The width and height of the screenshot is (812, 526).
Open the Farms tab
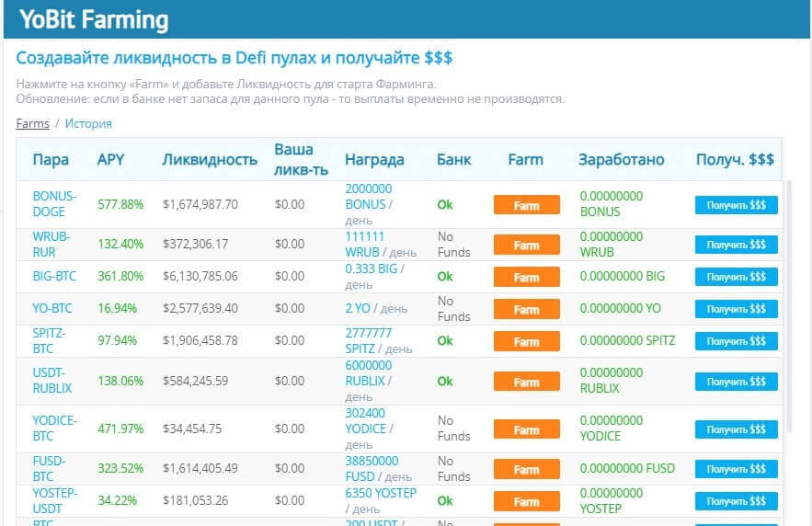[x=32, y=123]
